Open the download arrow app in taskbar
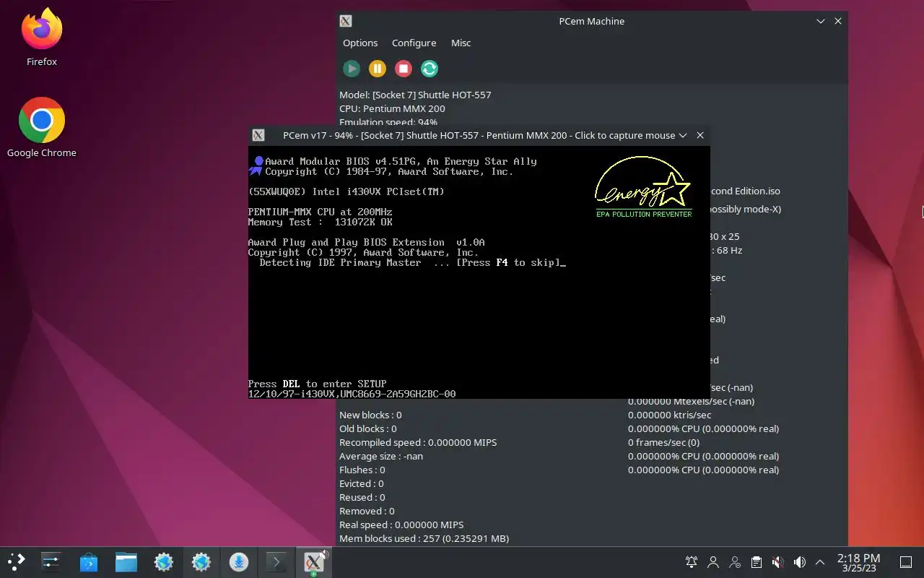Screen dimensions: 924x578 pos(239,561)
